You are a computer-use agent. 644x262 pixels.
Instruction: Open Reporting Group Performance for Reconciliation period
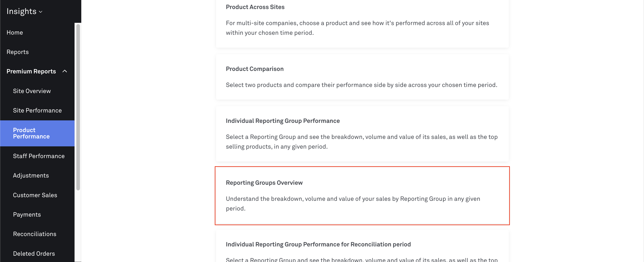pos(362,248)
